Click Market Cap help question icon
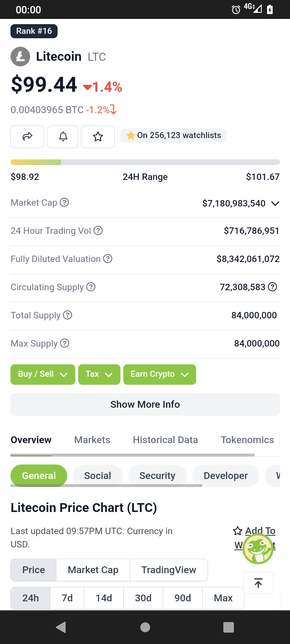 tap(64, 202)
